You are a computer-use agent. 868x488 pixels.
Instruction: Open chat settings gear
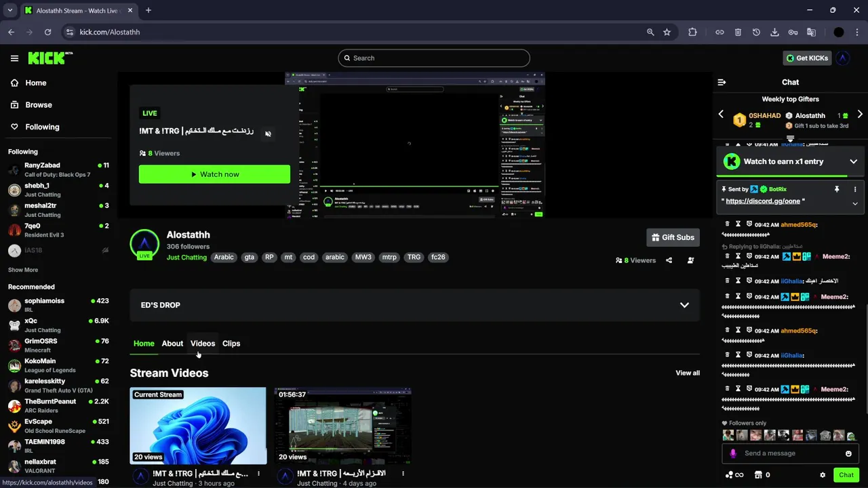click(x=823, y=475)
